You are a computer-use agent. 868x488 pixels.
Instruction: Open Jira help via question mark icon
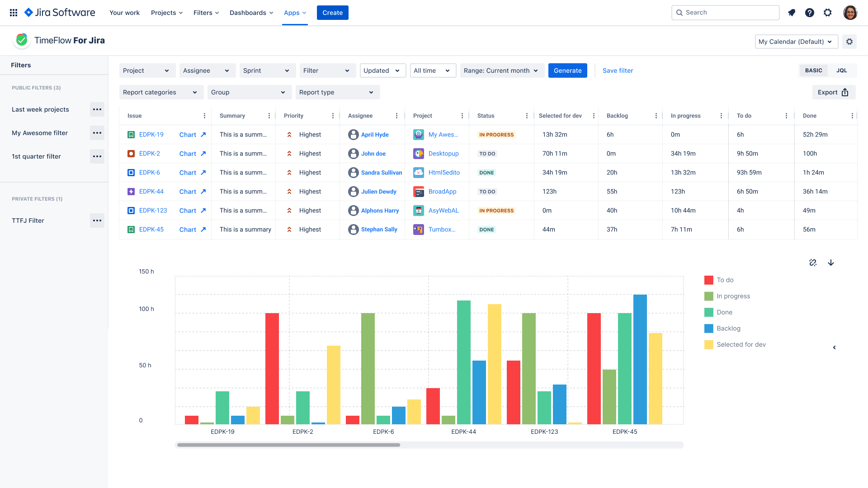(810, 13)
